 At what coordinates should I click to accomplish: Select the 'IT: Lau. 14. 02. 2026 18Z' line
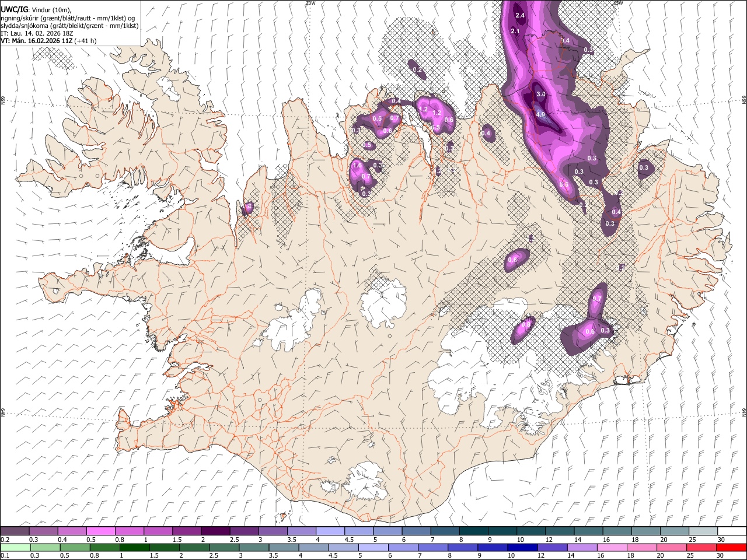pyautogui.click(x=37, y=33)
